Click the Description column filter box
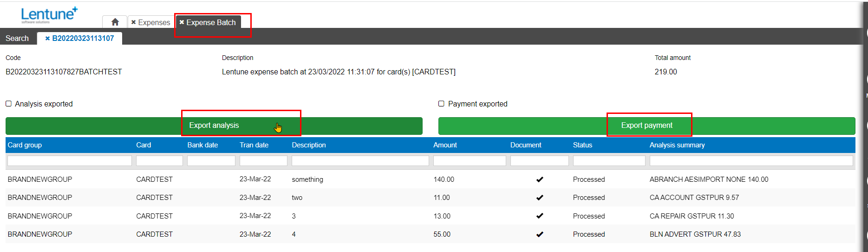The width and height of the screenshot is (868, 252). (360, 161)
